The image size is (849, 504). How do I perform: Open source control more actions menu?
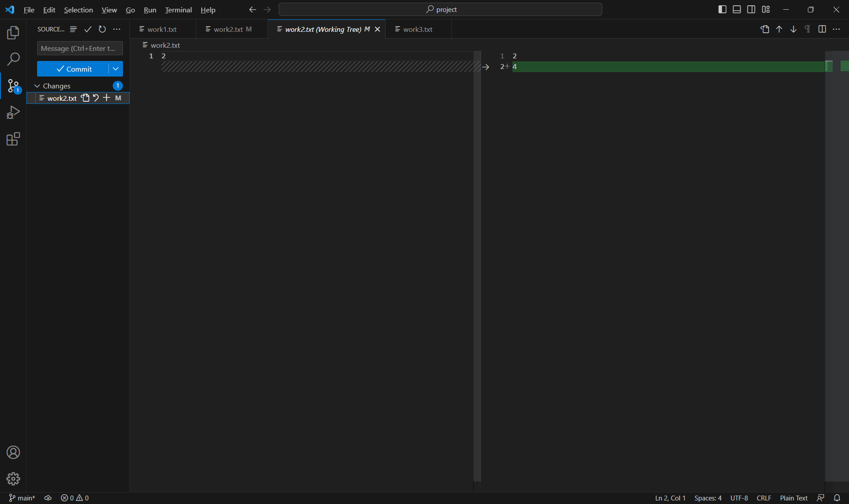point(117,29)
